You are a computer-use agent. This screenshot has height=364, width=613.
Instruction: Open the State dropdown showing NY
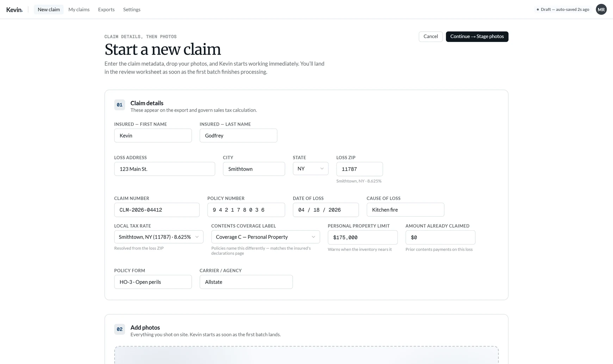tap(310, 169)
